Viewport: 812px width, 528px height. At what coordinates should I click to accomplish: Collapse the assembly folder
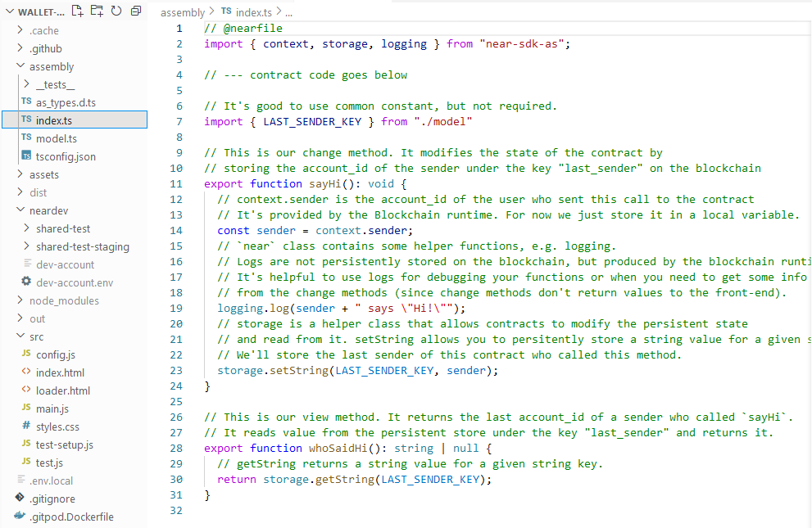(x=51, y=66)
